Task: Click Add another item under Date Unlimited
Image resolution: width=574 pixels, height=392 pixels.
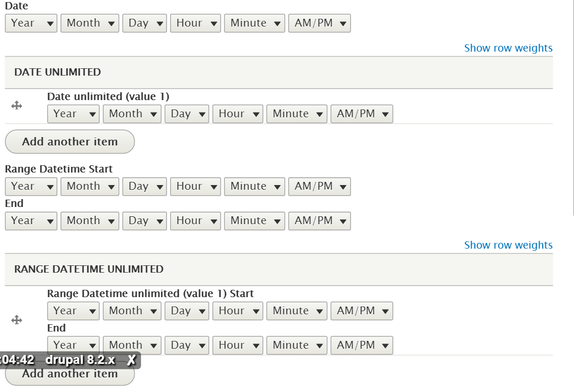Action: click(69, 141)
